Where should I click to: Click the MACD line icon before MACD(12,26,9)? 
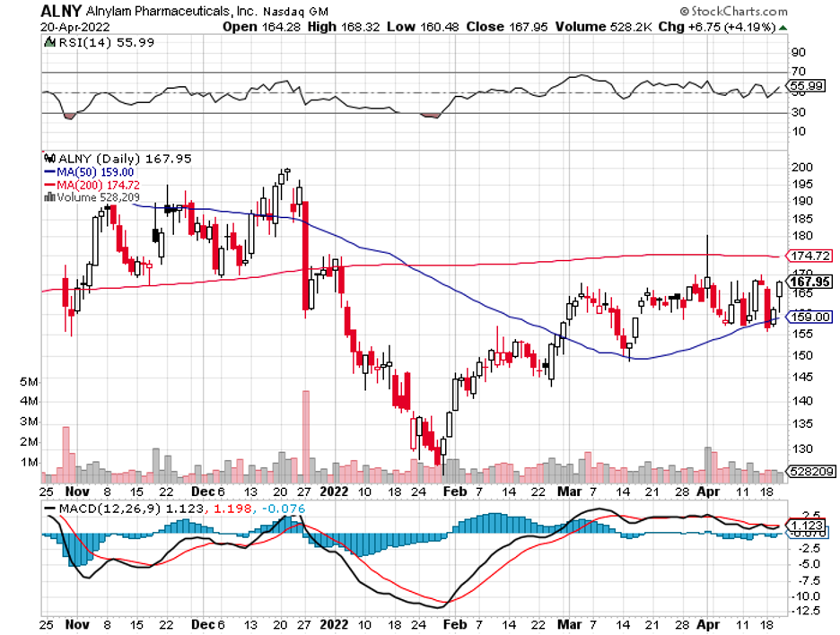(x=50, y=509)
